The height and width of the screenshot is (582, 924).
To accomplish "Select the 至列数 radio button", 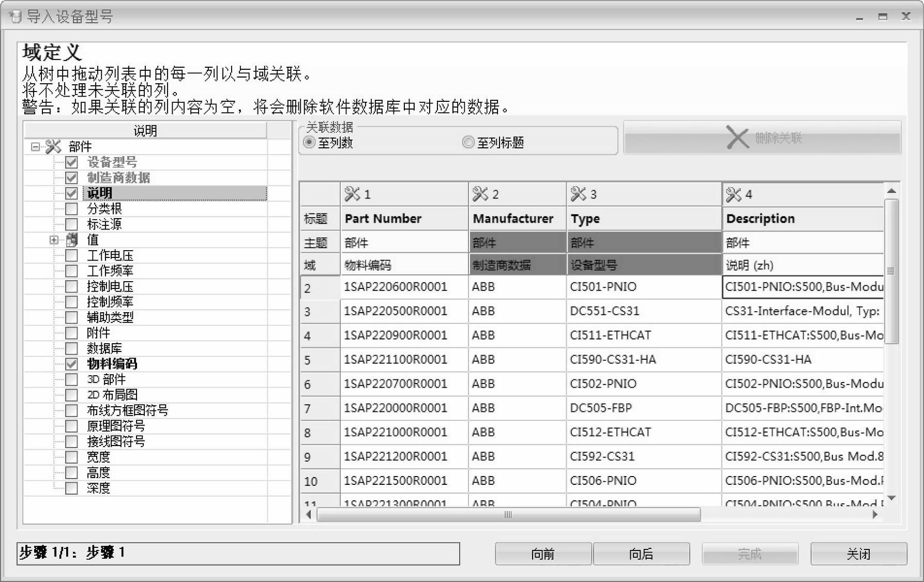I will 309,142.
